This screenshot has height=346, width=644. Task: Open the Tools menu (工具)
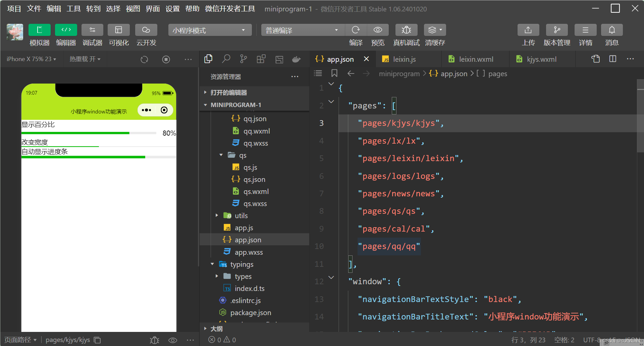click(x=74, y=9)
